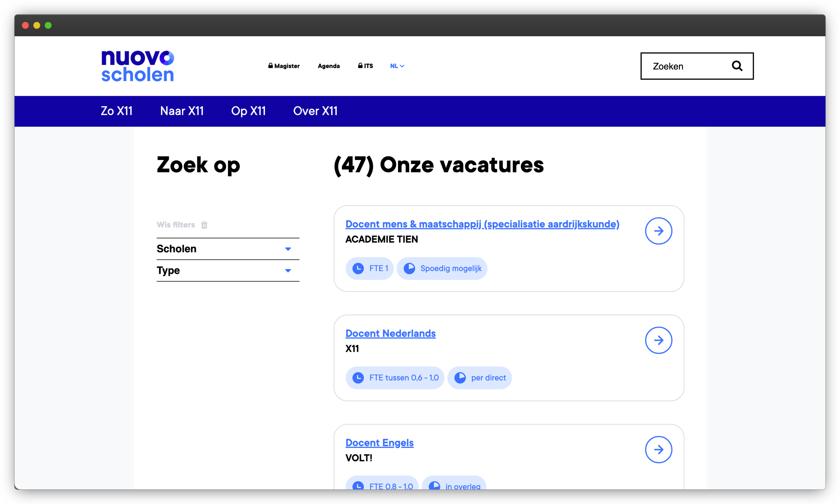Click the lock icon next to Magister
This screenshot has height=504, width=840.
(270, 66)
